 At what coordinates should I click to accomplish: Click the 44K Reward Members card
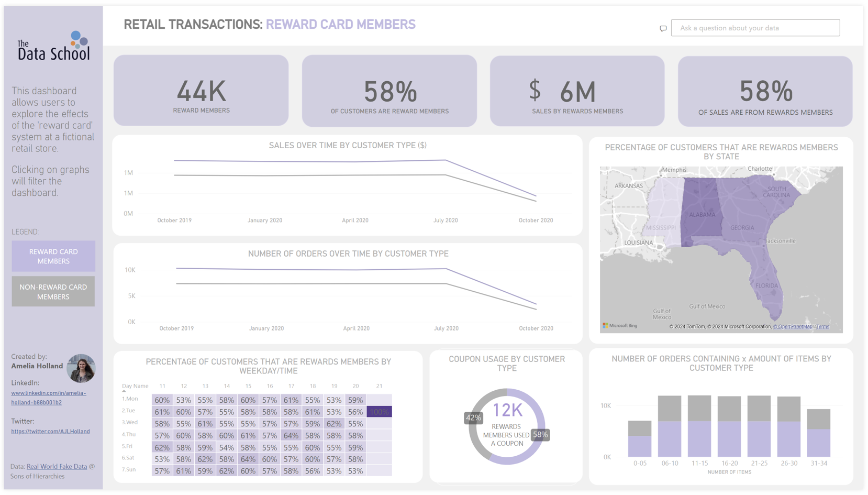201,90
